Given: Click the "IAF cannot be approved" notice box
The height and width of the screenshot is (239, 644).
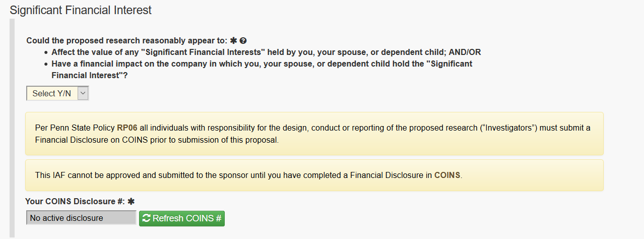Looking at the screenshot, I should point(314,175).
